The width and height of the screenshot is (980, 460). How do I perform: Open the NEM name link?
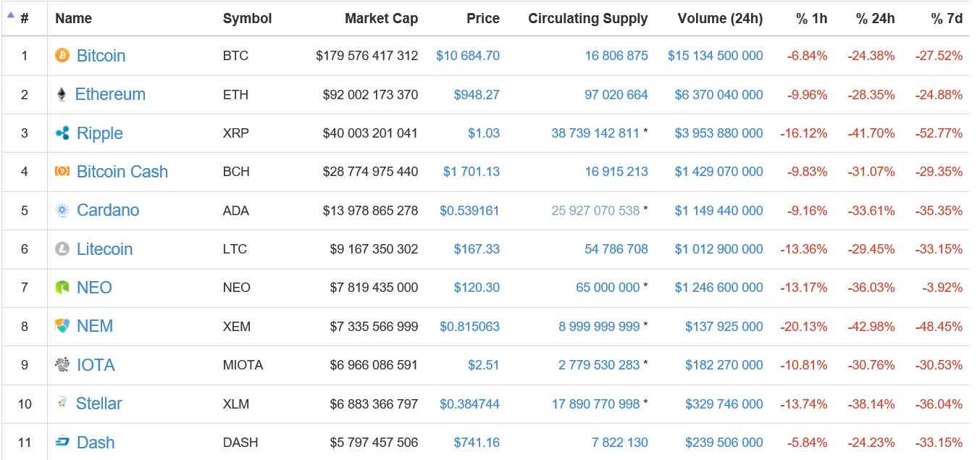[x=95, y=326]
